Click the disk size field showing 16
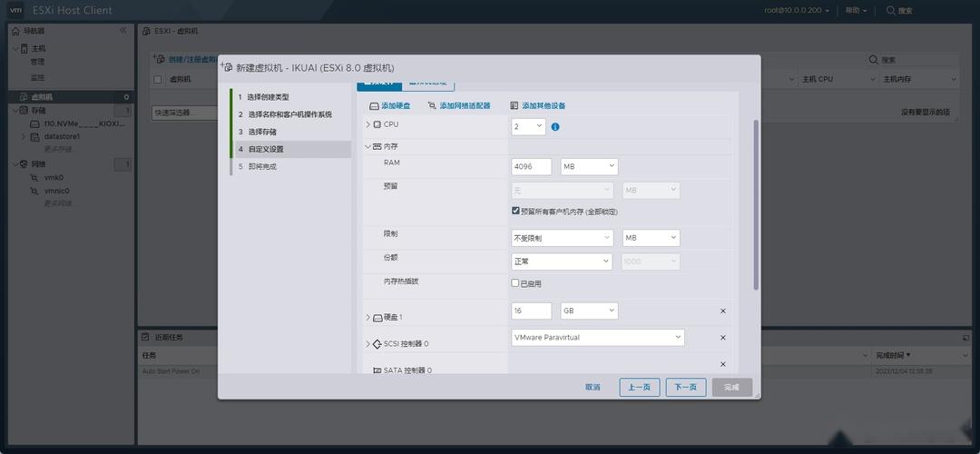 coord(531,311)
